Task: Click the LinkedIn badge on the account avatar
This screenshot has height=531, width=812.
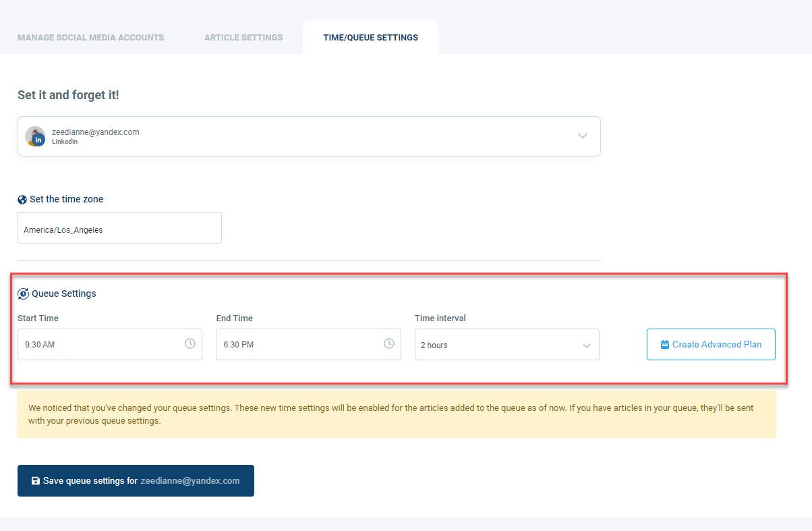Action: click(x=39, y=140)
